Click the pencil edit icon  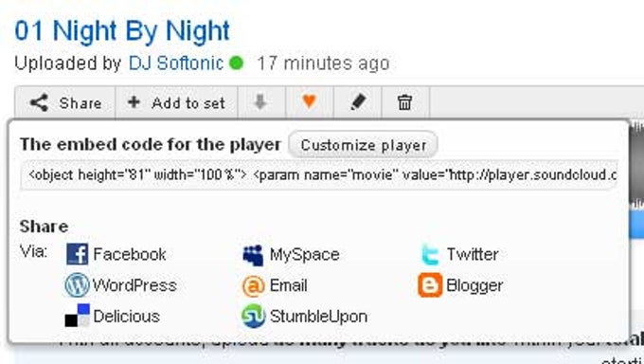[358, 102]
